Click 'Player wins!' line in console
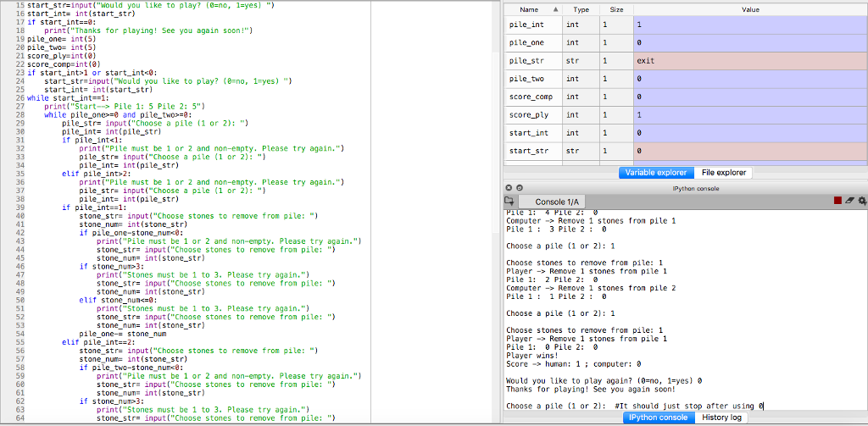 (x=532, y=356)
